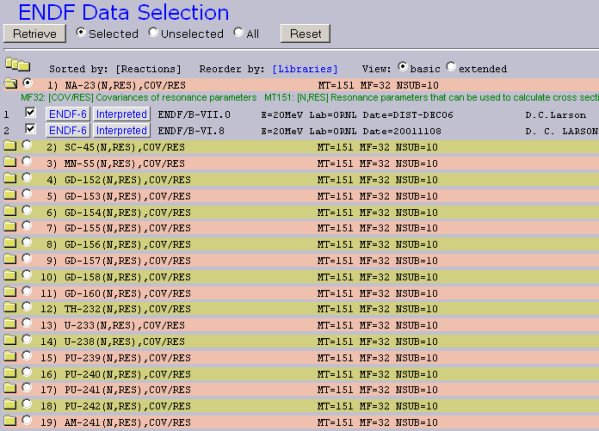Click the PU-242(N,RES),COV/RES row text

click(x=128, y=406)
